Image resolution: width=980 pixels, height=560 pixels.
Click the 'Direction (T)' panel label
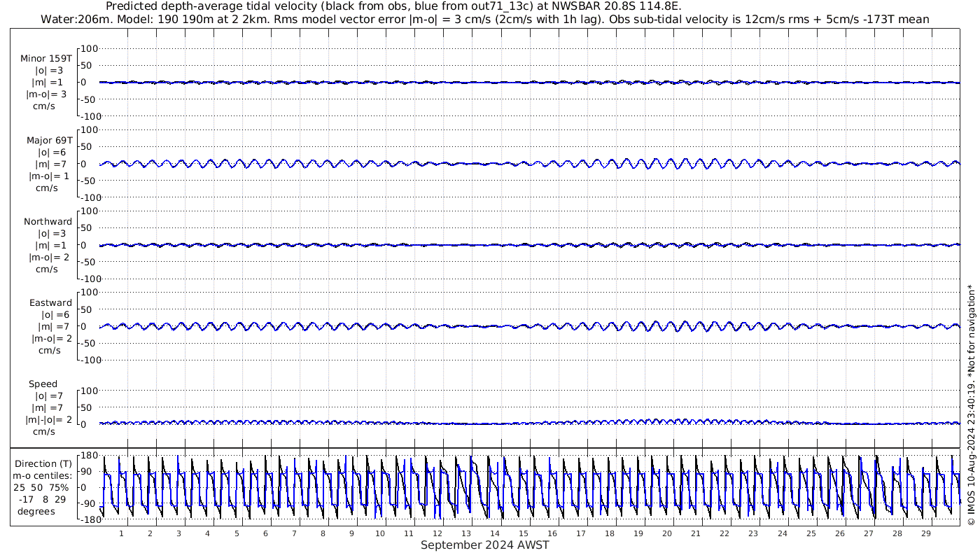[x=43, y=464]
